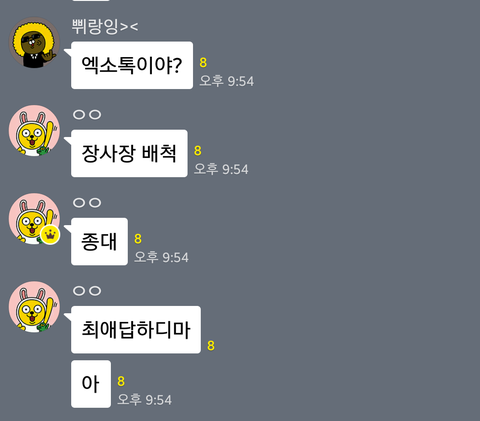The height and width of the screenshot is (421, 480).
Task: Tap the 오후 9:54 timestamp beside 아
Action: (145, 400)
